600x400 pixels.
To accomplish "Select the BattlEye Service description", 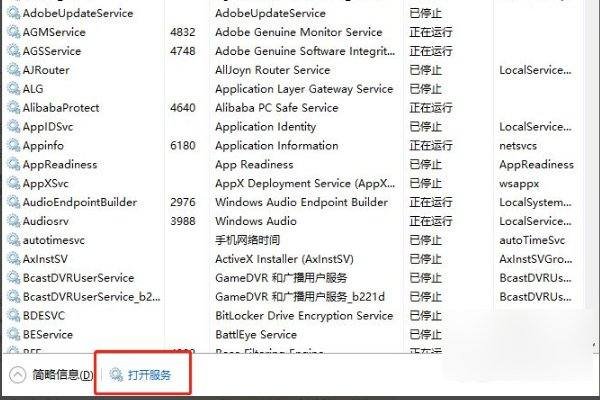I will 256,335.
